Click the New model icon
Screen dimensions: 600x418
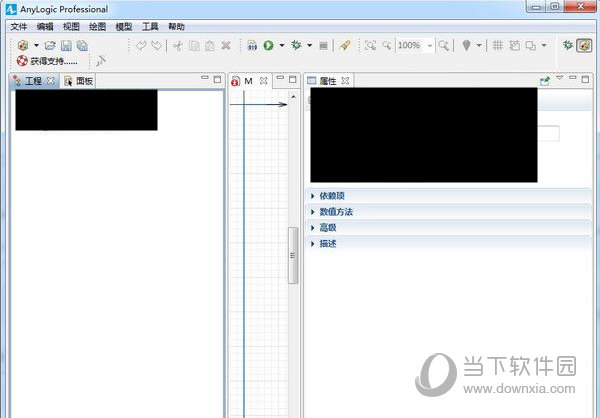(23, 46)
